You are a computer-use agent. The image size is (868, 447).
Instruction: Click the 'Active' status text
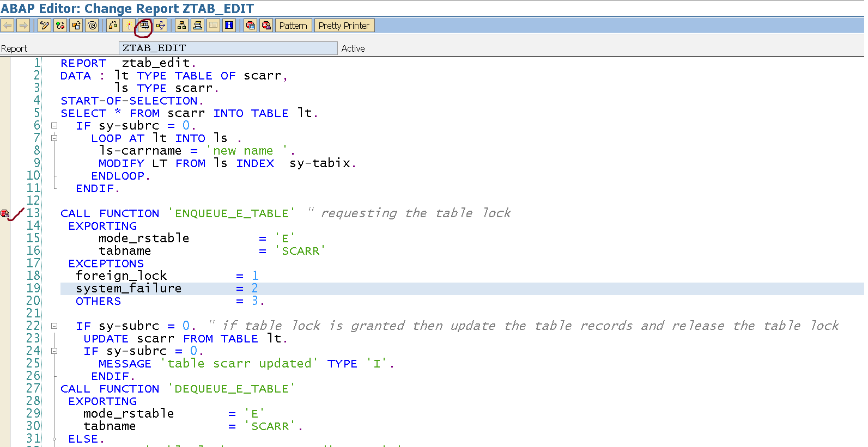353,48
